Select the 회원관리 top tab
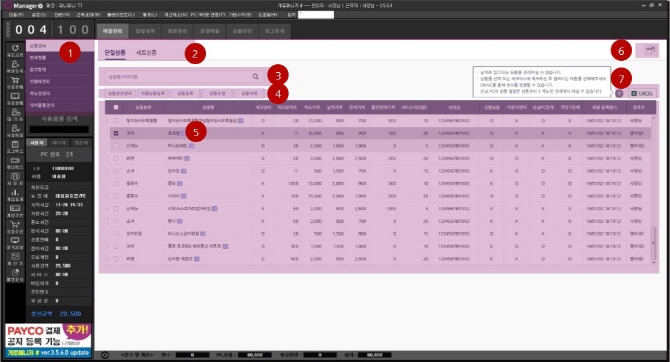Image resolution: width=670 pixels, height=362 pixels. (177, 31)
